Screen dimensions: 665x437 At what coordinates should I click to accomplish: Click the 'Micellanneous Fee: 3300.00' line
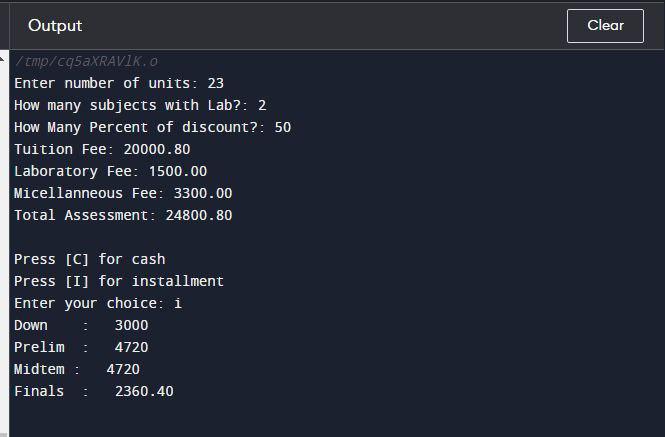coord(123,193)
